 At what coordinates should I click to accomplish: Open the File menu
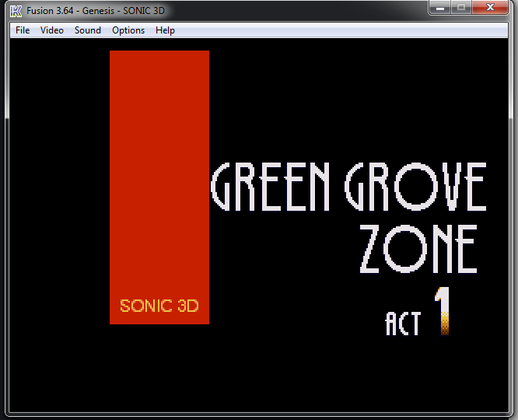click(x=23, y=30)
